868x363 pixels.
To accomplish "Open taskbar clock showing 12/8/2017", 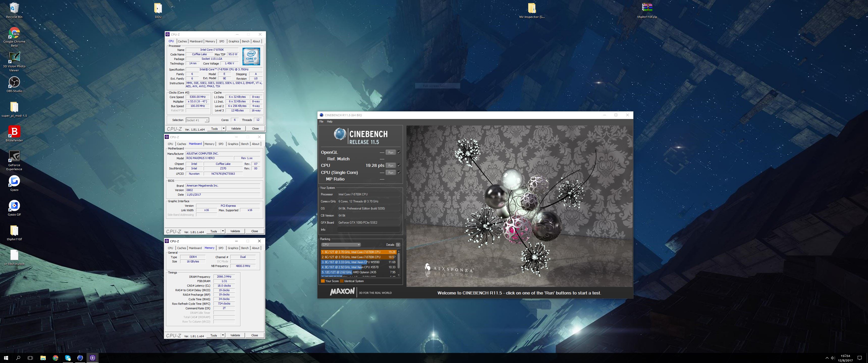I will click(845, 358).
